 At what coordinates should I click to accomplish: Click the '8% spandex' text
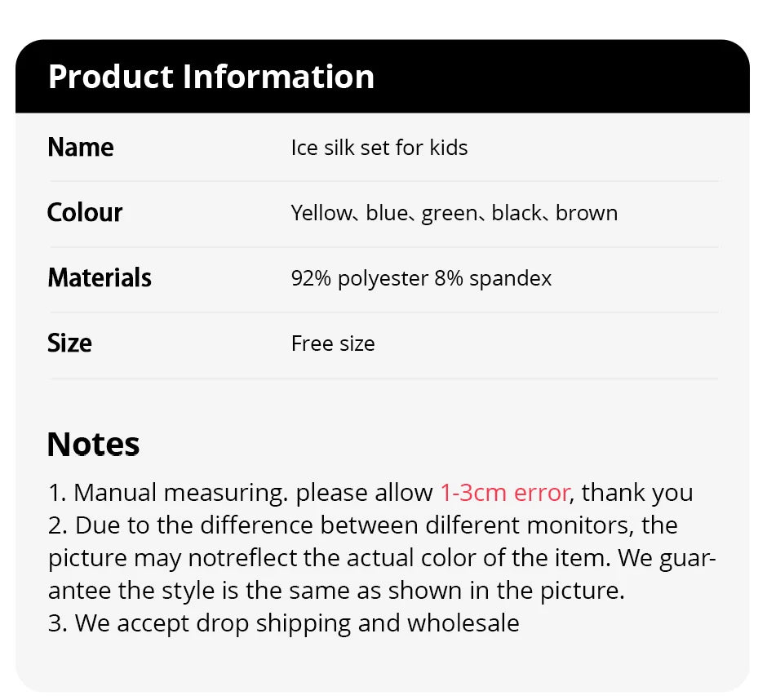tap(493, 278)
